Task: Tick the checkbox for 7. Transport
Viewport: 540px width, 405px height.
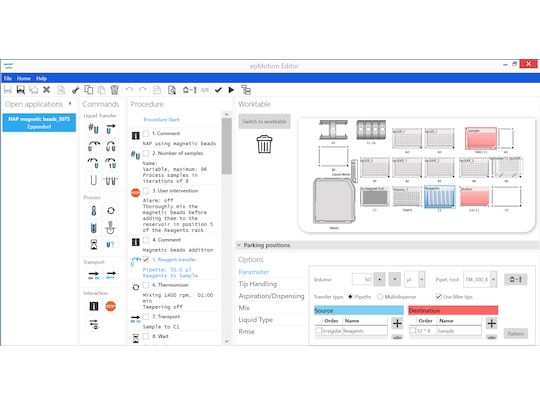Action: click(146, 317)
